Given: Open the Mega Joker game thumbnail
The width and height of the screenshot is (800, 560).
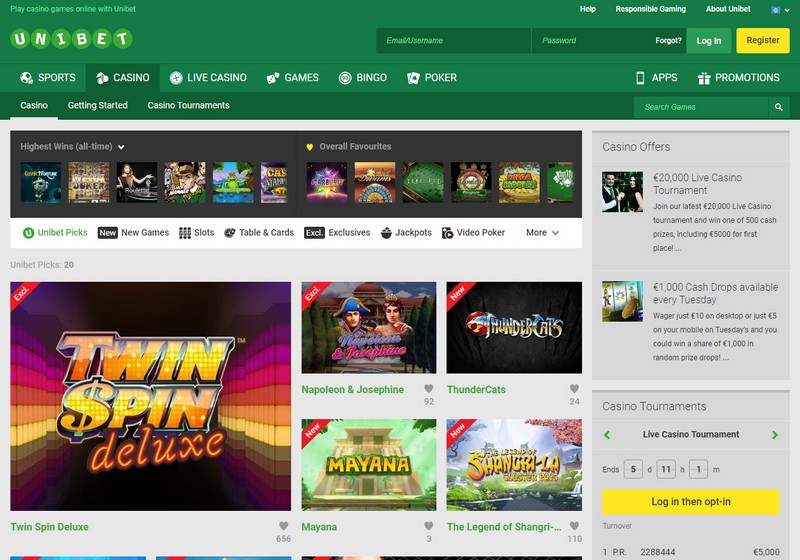Looking at the screenshot, I should (89, 182).
